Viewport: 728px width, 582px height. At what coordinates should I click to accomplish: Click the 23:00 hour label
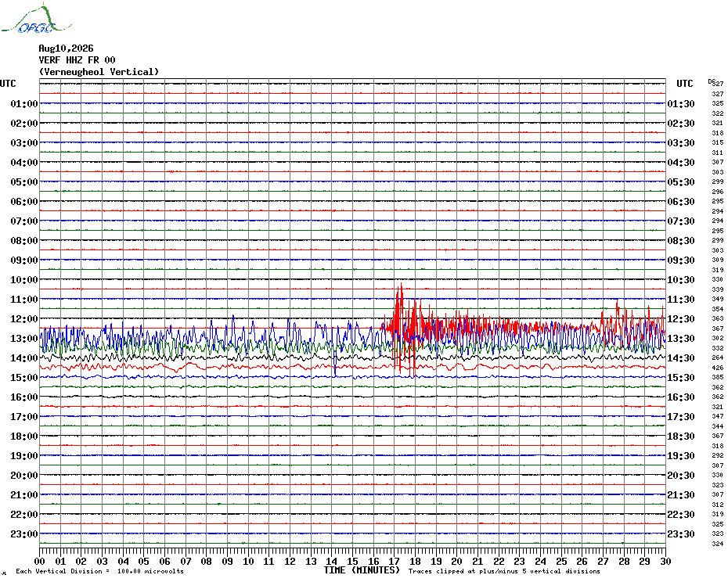pyautogui.click(x=24, y=533)
